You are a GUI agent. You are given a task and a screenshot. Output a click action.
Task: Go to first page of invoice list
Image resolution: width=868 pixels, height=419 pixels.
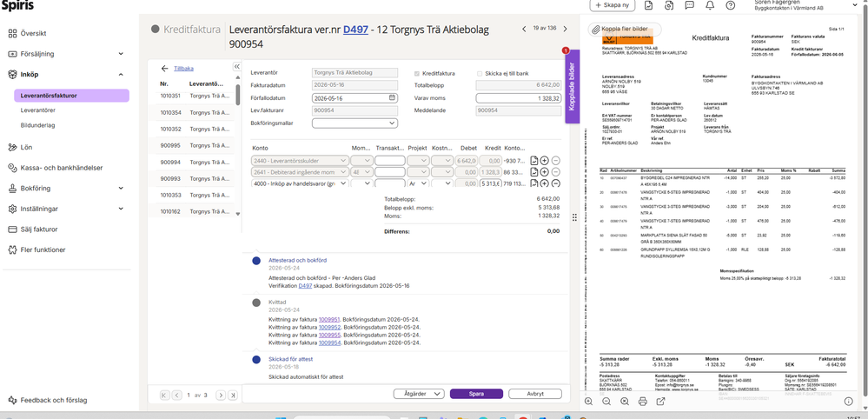click(165, 396)
